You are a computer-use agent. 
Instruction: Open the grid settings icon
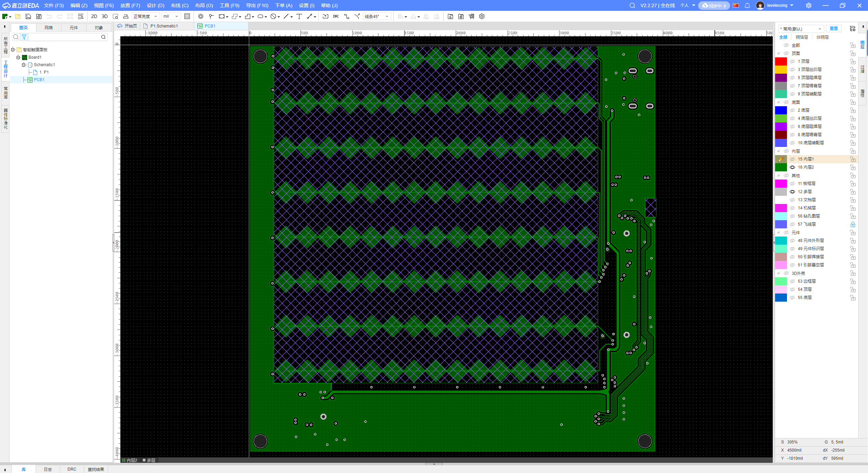(187, 16)
